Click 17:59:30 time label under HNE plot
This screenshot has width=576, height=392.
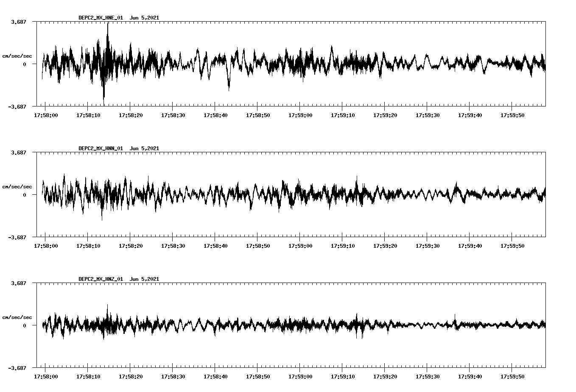coord(428,115)
